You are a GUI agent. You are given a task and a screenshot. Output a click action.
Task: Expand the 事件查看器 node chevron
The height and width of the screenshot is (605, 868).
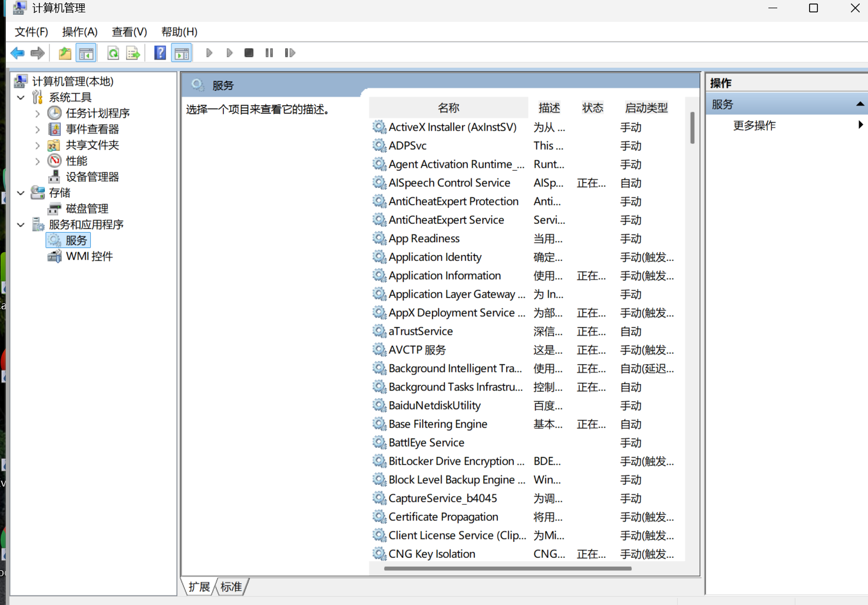38,129
